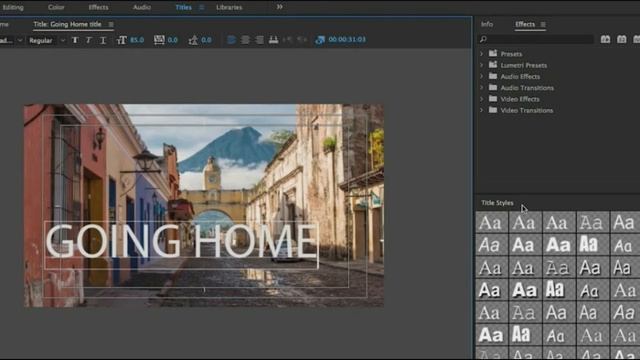Click the kerning value next to the kerning icon
Viewport: 640px width, 360px height.
173,40
